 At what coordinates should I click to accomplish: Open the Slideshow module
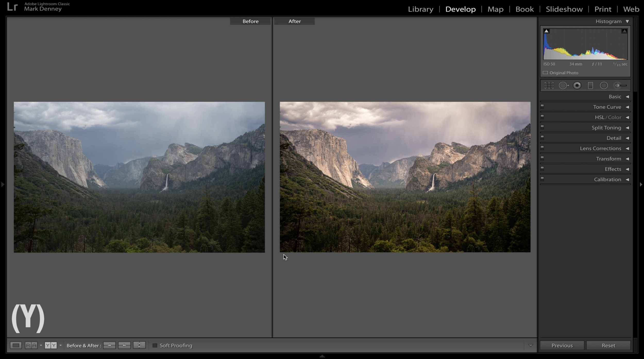[564, 9]
